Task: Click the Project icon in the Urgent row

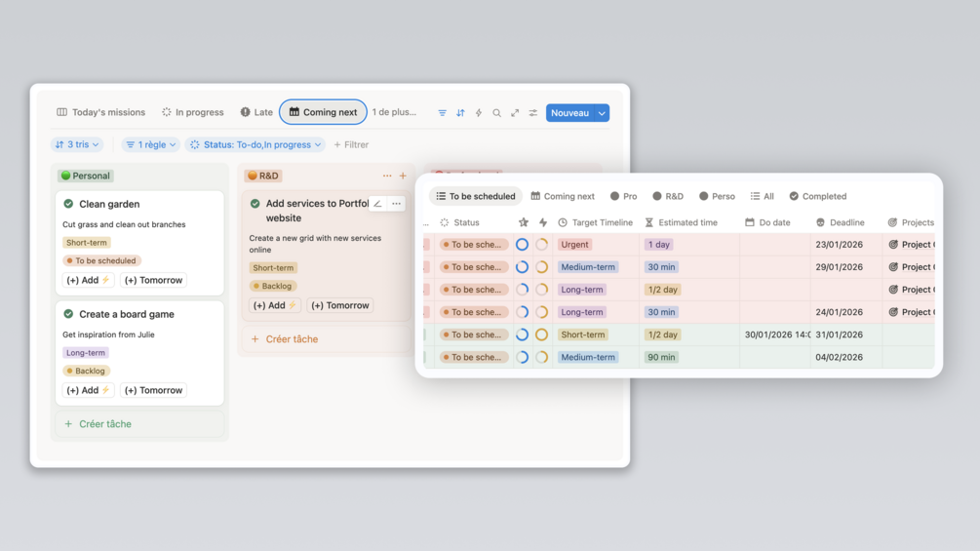Action: 893,244
